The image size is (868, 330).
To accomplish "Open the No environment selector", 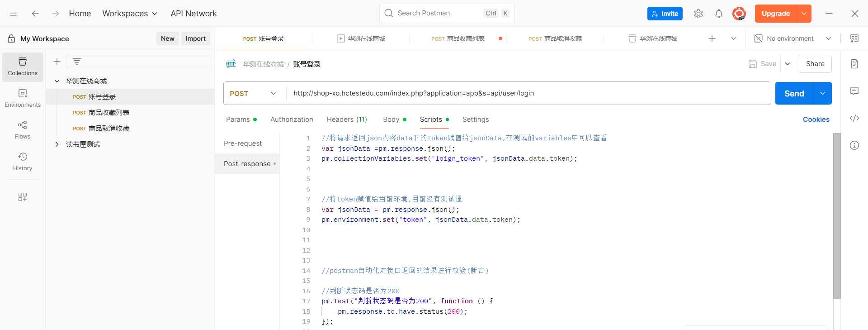I will click(x=793, y=38).
